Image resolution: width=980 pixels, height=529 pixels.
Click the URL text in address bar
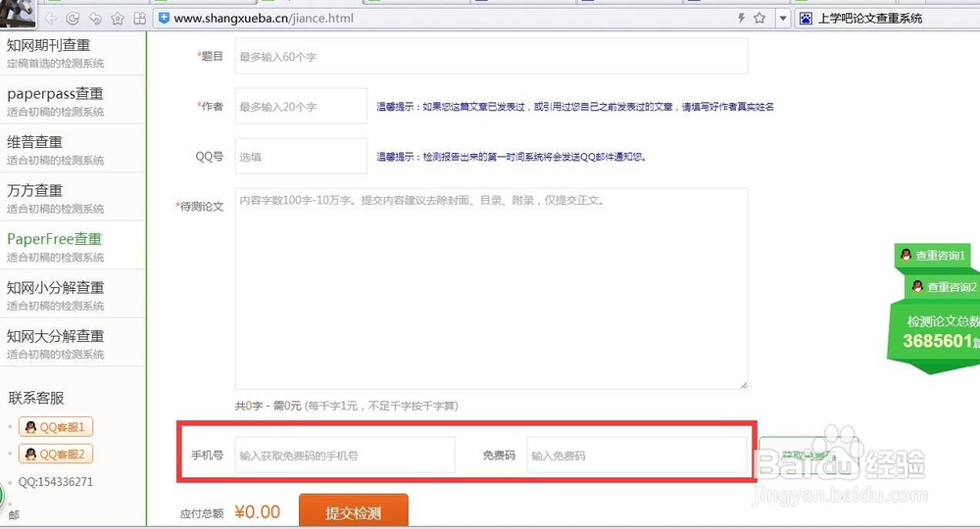(x=263, y=19)
